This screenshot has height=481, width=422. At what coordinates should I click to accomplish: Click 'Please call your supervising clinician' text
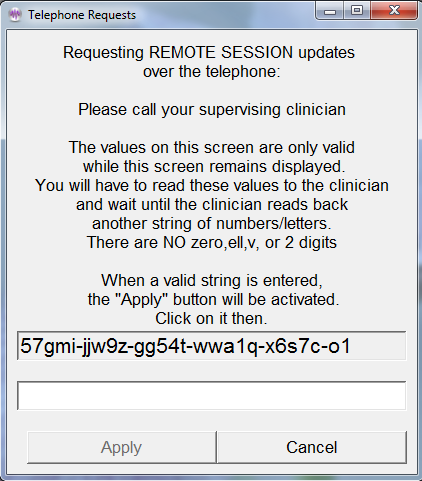[212, 110]
